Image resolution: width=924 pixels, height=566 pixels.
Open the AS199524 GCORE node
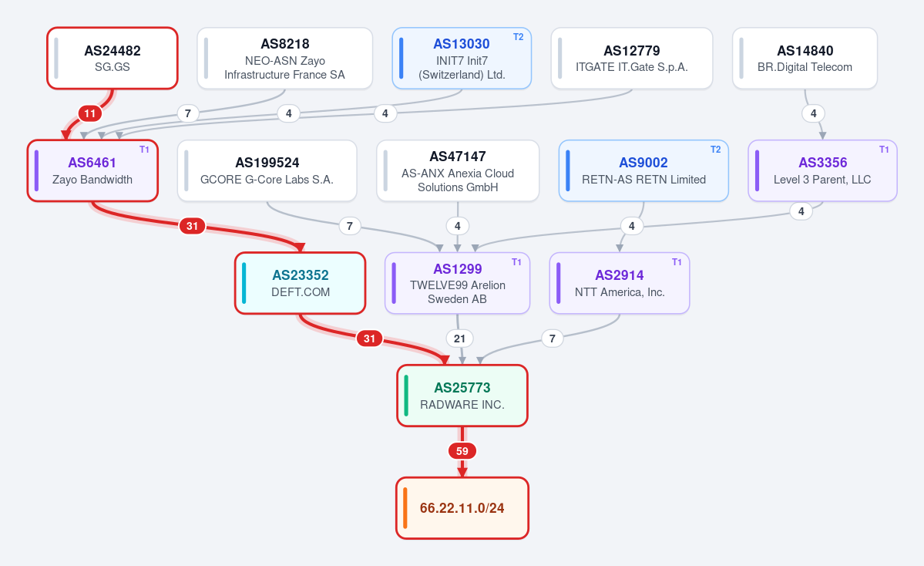pos(267,171)
